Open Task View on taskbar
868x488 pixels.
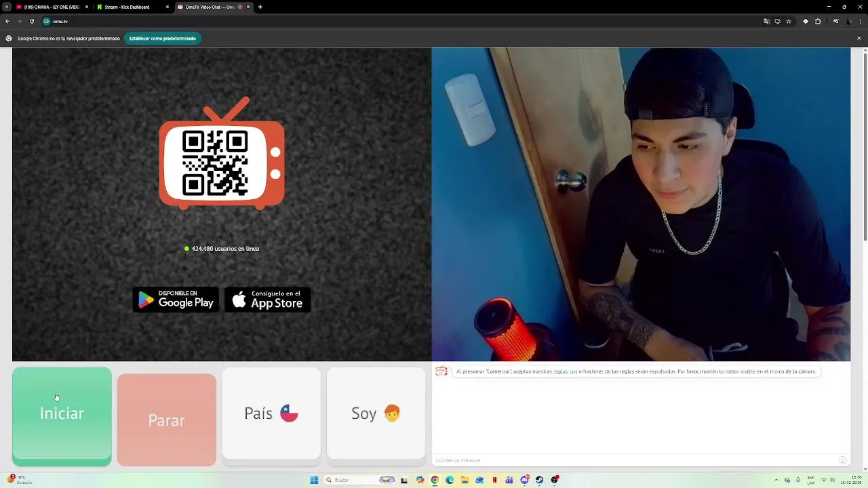[404, 480]
